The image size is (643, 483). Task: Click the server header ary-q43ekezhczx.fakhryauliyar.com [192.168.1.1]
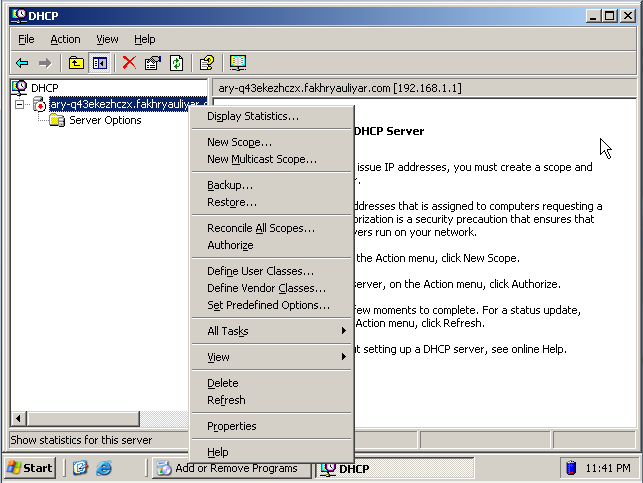click(x=340, y=88)
